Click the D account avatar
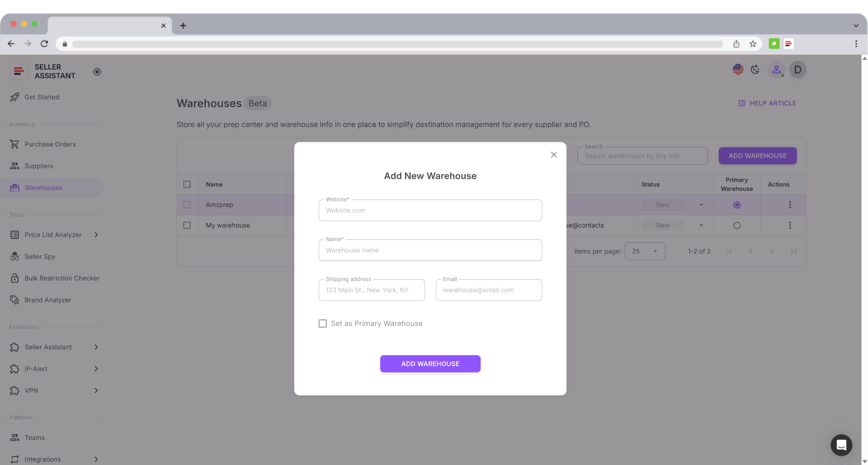 click(798, 69)
